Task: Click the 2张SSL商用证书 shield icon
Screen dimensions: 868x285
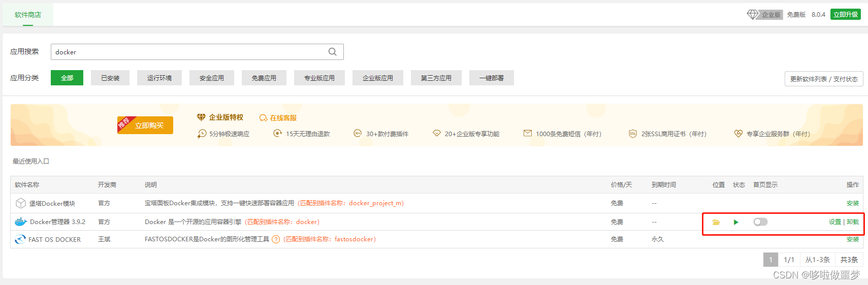Action: pyautogui.click(x=633, y=134)
